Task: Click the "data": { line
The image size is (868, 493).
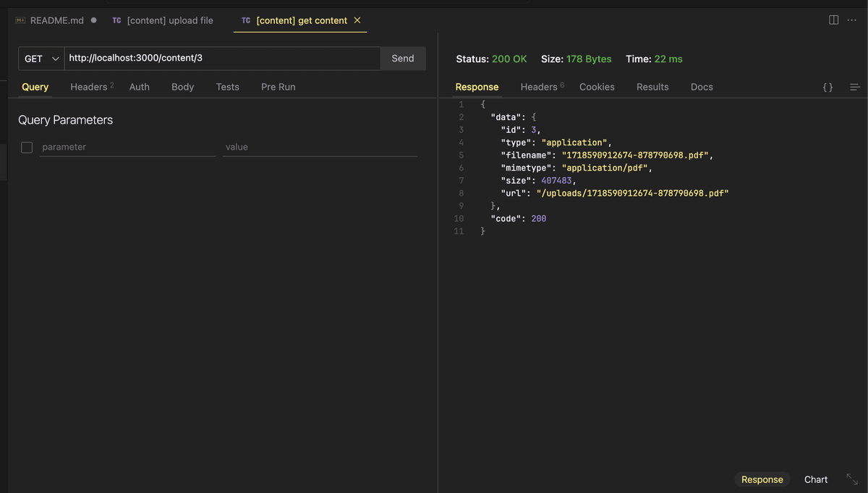Action: 514,116
